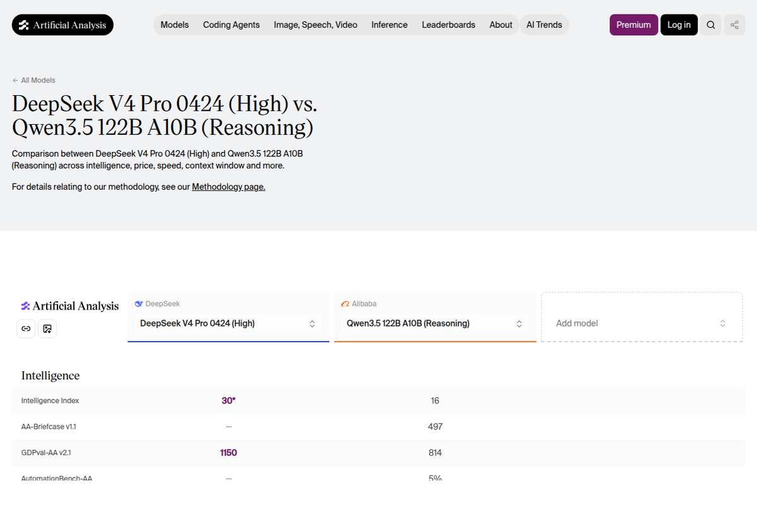Viewport: 757px width, 532px height.
Task: Open the Image, Speech, Video menu
Action: [x=315, y=25]
